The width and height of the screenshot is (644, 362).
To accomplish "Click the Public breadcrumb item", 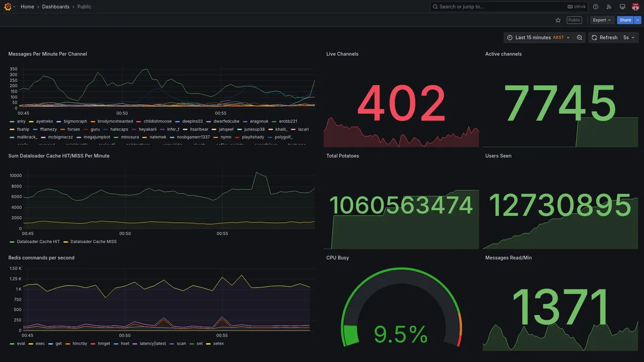I will (x=85, y=7).
